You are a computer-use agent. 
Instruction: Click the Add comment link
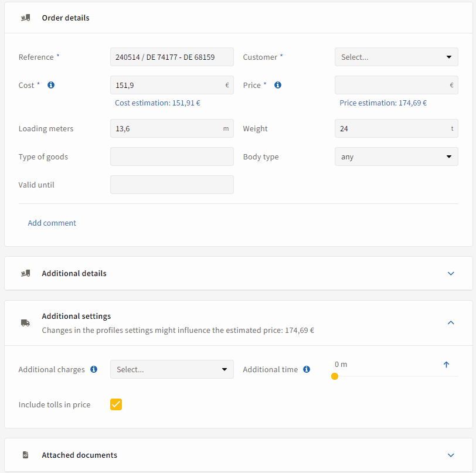tap(52, 223)
